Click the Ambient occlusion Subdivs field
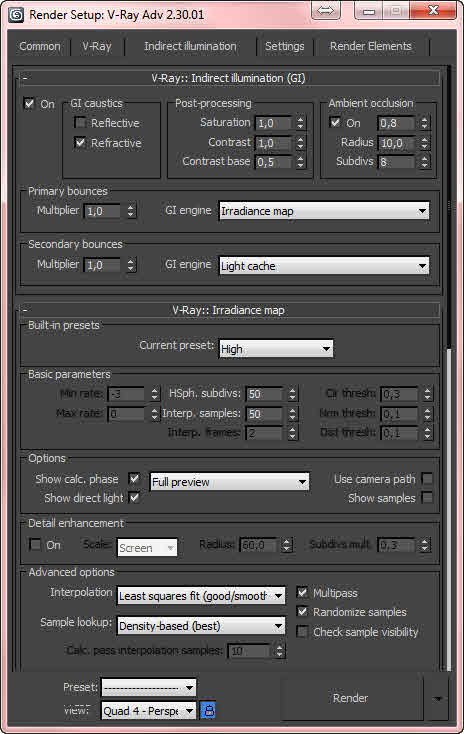Image resolution: width=464 pixels, height=734 pixels. tap(397, 162)
